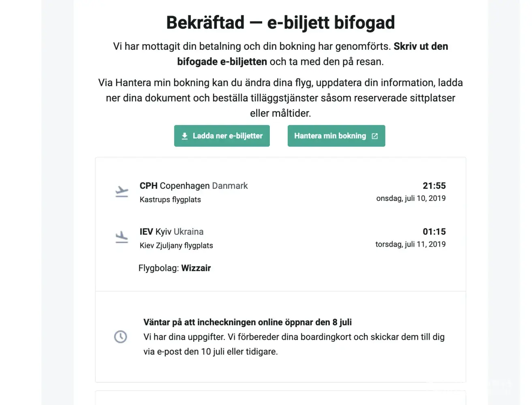Click the Kiev Zjuljany flygplats label
The height and width of the screenshot is (405, 532).
[x=176, y=245]
